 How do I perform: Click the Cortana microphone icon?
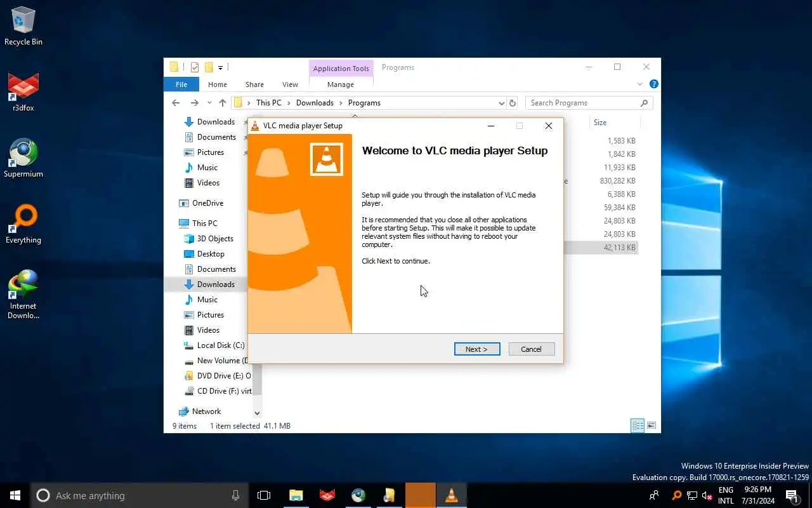click(236, 495)
